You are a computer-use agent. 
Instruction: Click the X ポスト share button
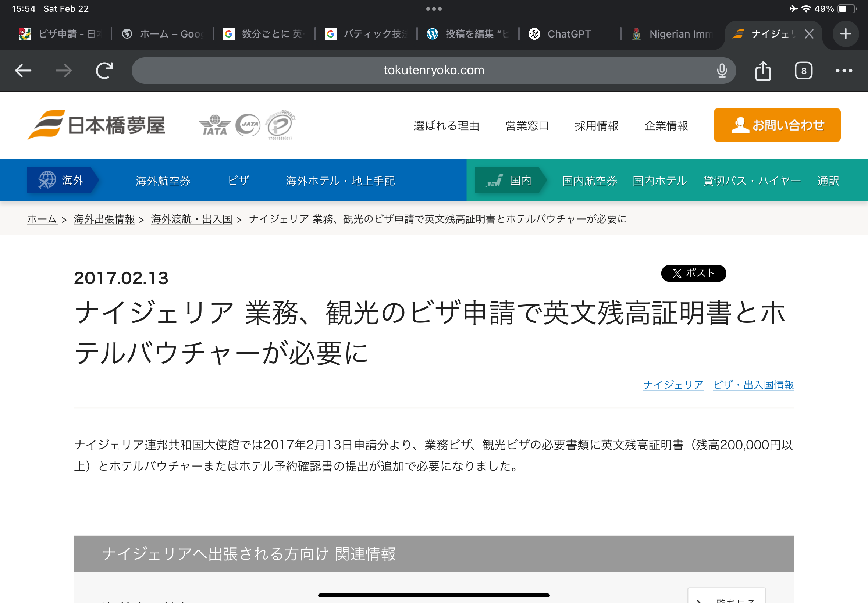(693, 273)
